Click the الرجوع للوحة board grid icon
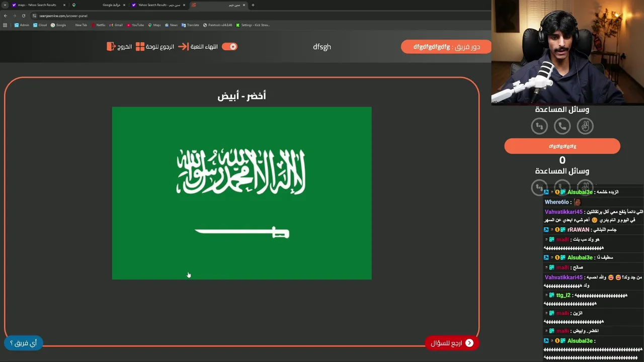 (x=140, y=47)
